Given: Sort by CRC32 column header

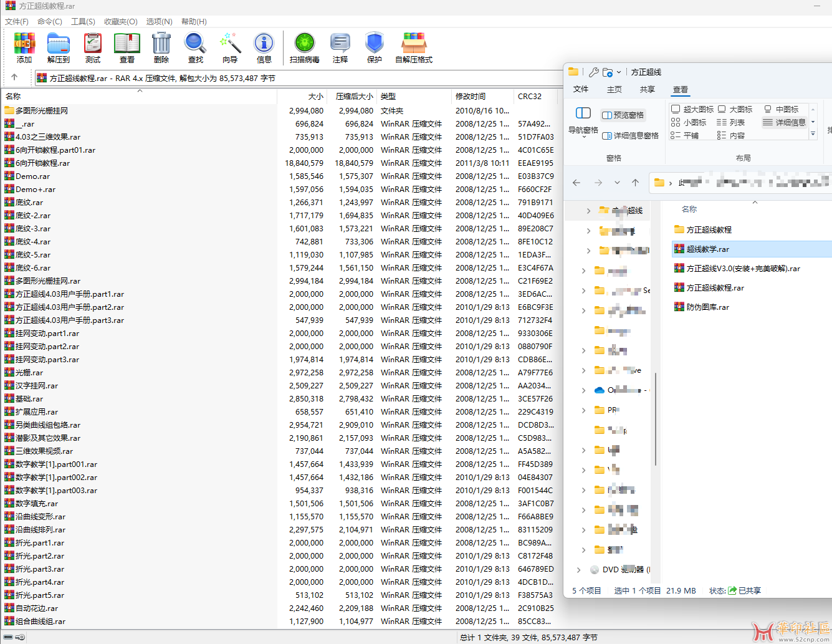Looking at the screenshot, I should (535, 96).
